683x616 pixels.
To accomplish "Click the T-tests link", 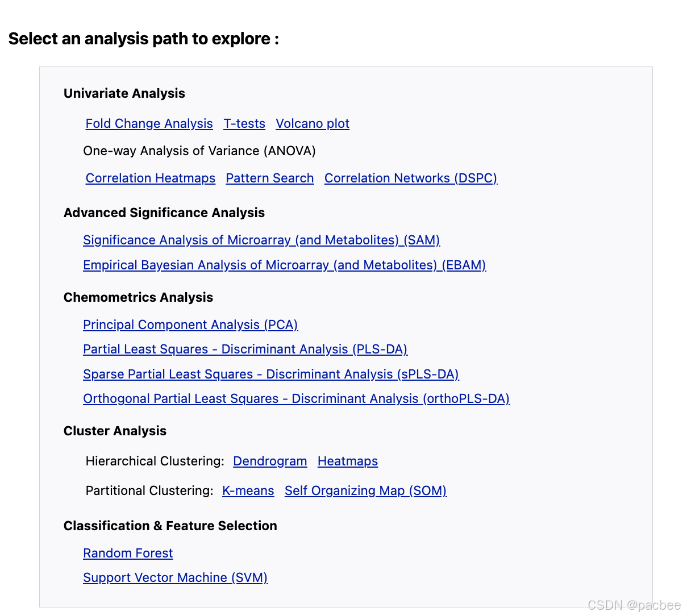I will [x=244, y=124].
